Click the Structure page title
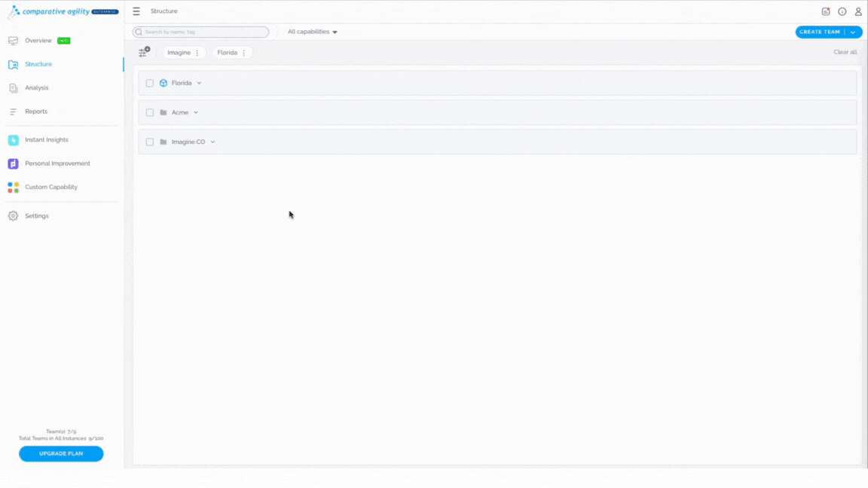The image size is (868, 488). (164, 11)
